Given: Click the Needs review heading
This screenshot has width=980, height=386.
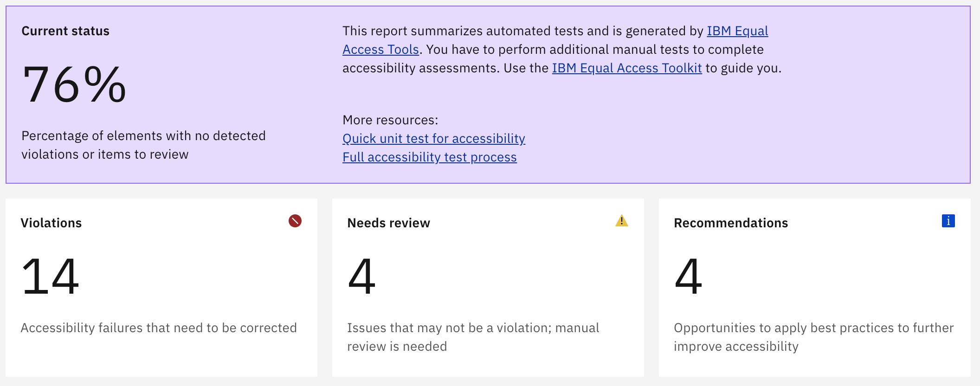Looking at the screenshot, I should [389, 223].
